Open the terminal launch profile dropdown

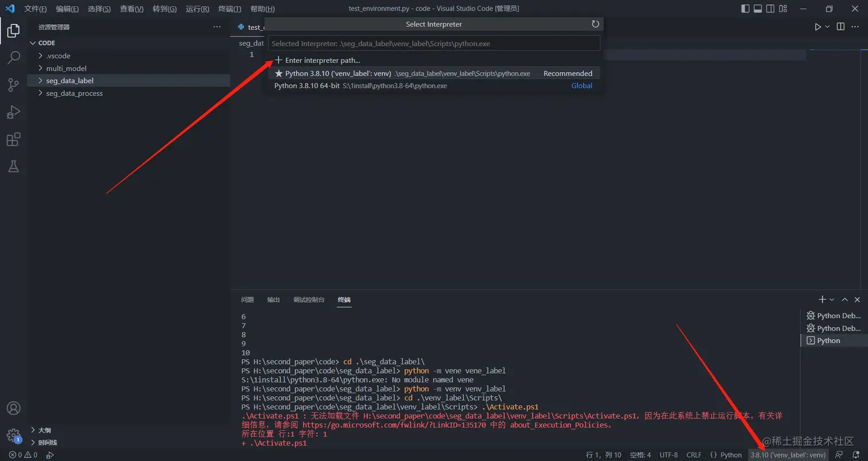coord(832,300)
